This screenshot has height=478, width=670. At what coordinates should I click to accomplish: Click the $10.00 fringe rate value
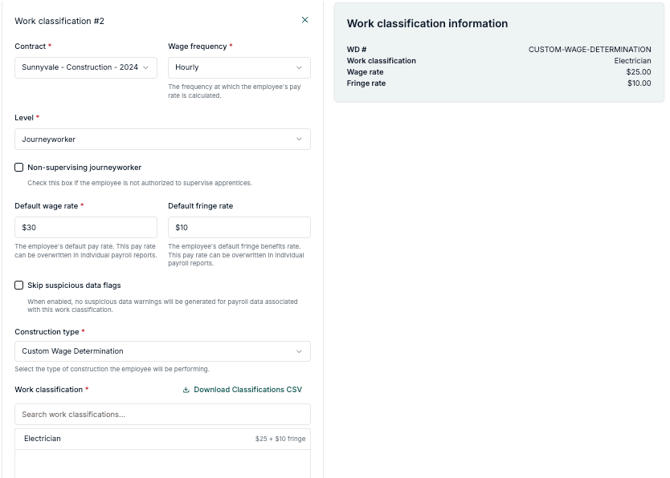[638, 83]
